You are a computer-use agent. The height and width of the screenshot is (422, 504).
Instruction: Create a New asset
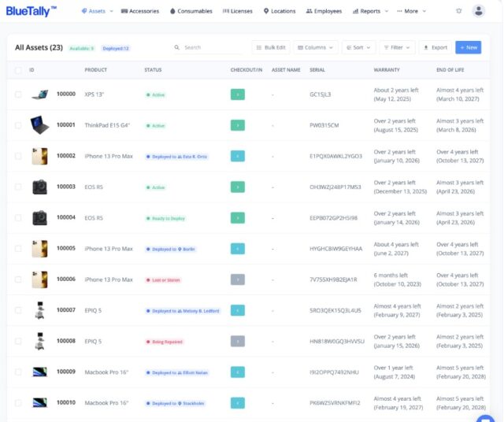tap(469, 47)
